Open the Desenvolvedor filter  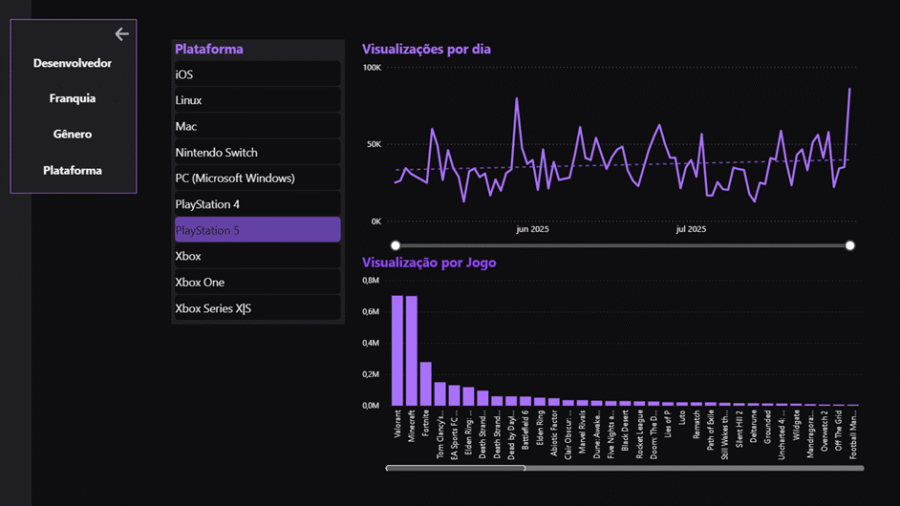[72, 63]
